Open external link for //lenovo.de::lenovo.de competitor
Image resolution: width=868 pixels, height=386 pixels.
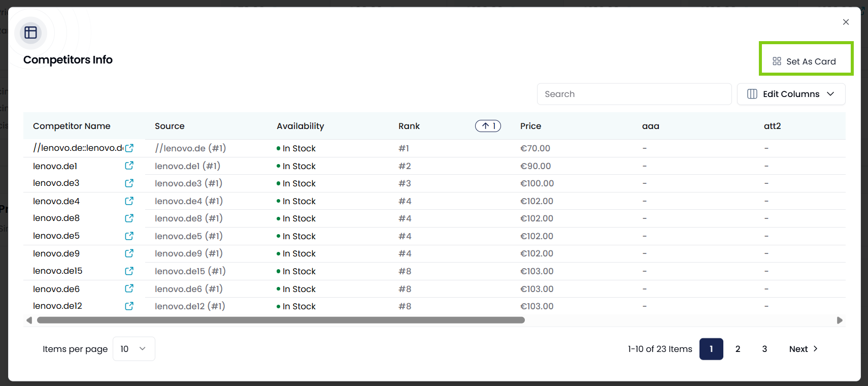[129, 148]
